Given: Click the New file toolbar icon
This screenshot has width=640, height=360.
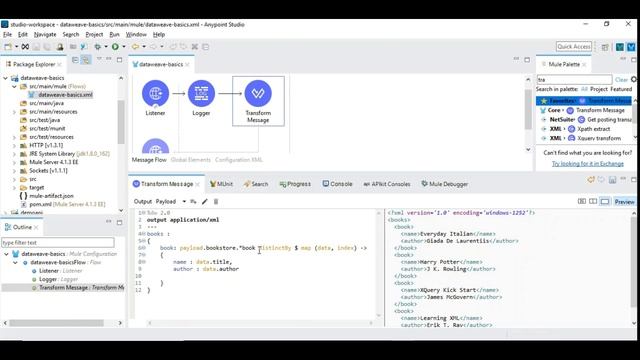Looking at the screenshot, I should coord(8,47).
